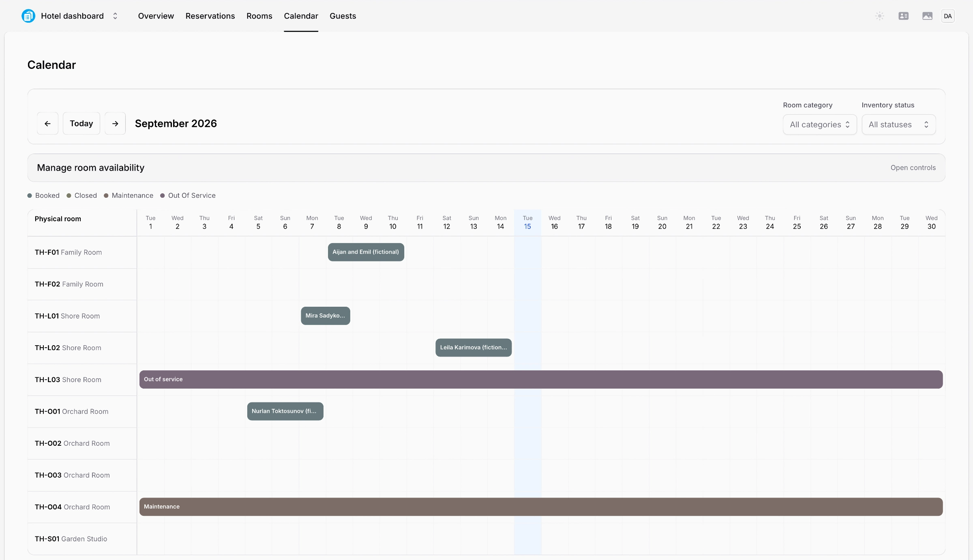Open the Leila Karimova booking block
The height and width of the screenshot is (560, 973).
(x=473, y=348)
